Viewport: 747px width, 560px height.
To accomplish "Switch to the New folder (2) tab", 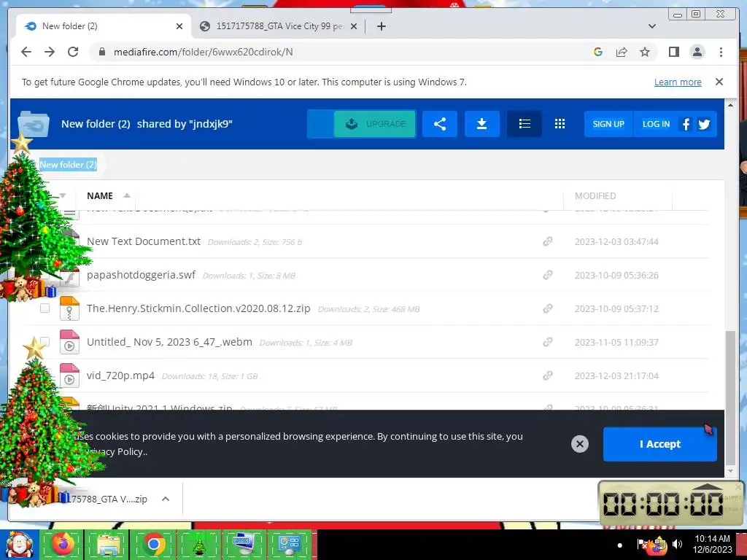I will click(104, 26).
